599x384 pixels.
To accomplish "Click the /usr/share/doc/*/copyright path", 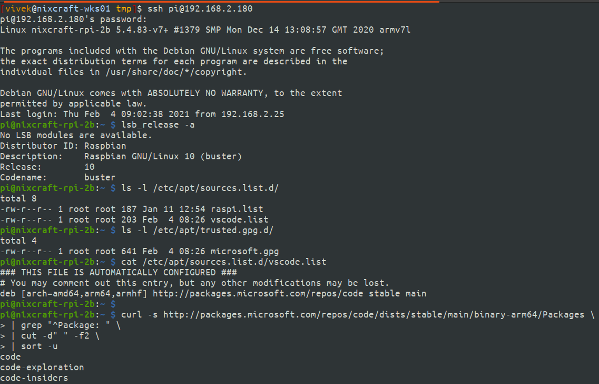I will [176, 72].
